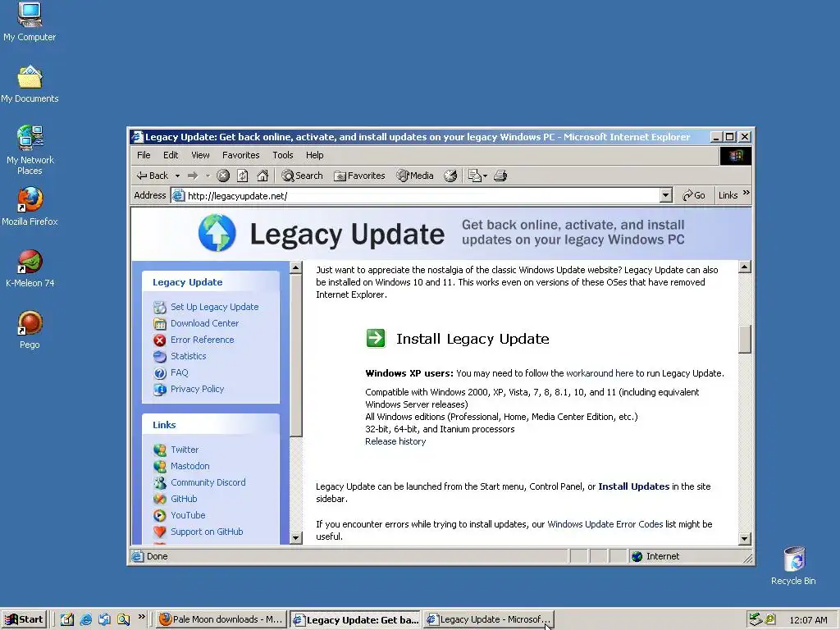Click the Search toolbar button
Image resolution: width=840 pixels, height=630 pixels.
tap(302, 176)
